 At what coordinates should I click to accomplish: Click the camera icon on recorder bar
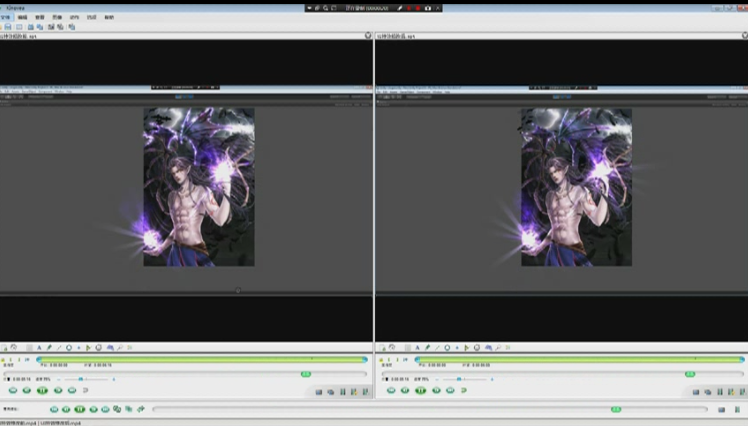click(x=428, y=8)
